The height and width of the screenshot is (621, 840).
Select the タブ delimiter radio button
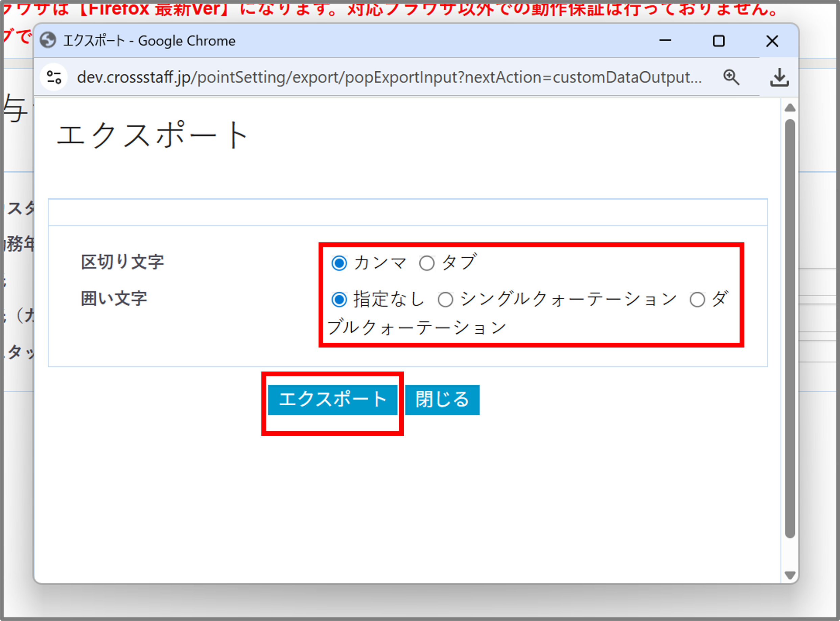(427, 263)
